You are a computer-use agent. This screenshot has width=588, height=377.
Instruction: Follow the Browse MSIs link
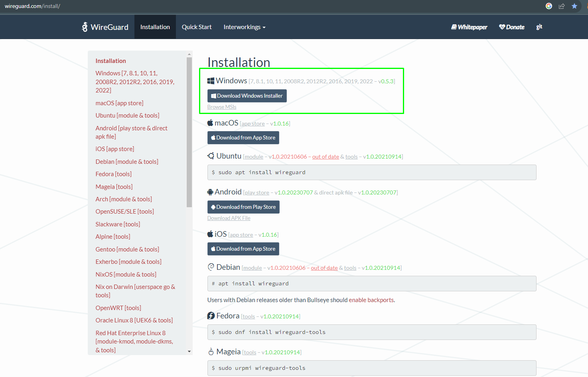click(222, 107)
